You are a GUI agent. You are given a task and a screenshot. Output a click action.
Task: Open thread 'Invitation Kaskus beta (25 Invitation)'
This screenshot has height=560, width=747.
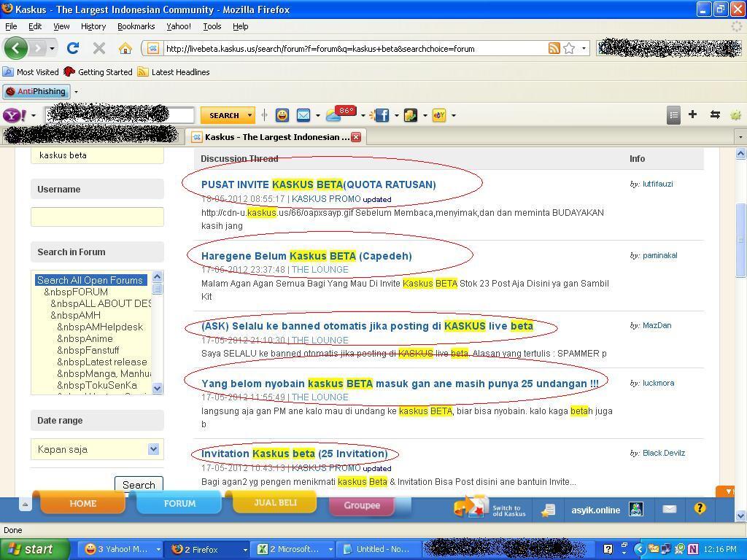pos(295,454)
